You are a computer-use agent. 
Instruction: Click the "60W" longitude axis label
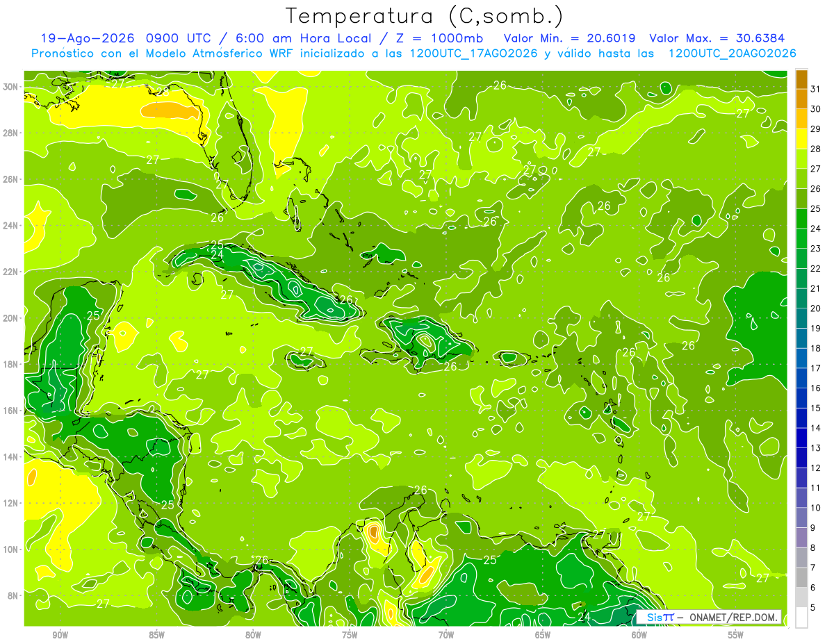639,635
